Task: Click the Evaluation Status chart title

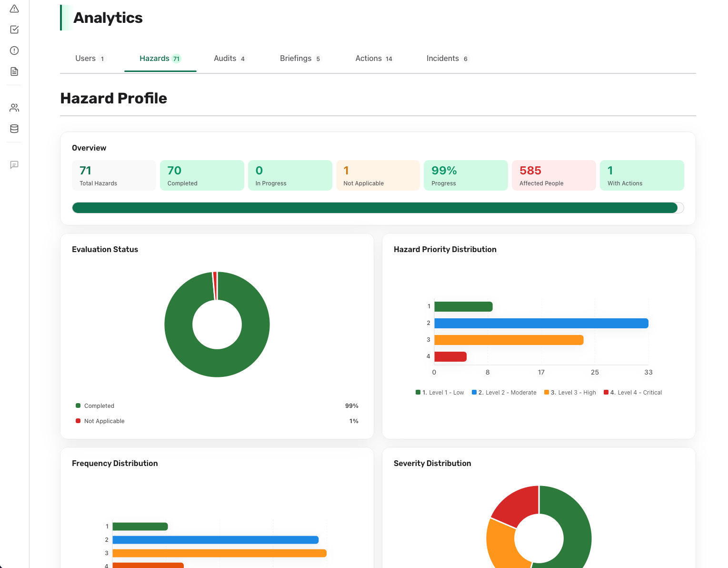Action: click(105, 249)
